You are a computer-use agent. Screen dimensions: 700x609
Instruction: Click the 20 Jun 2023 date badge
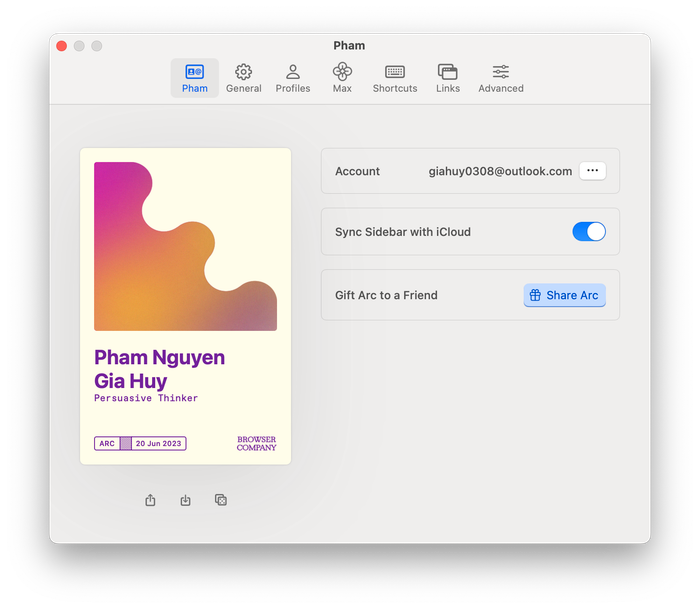[x=158, y=443]
